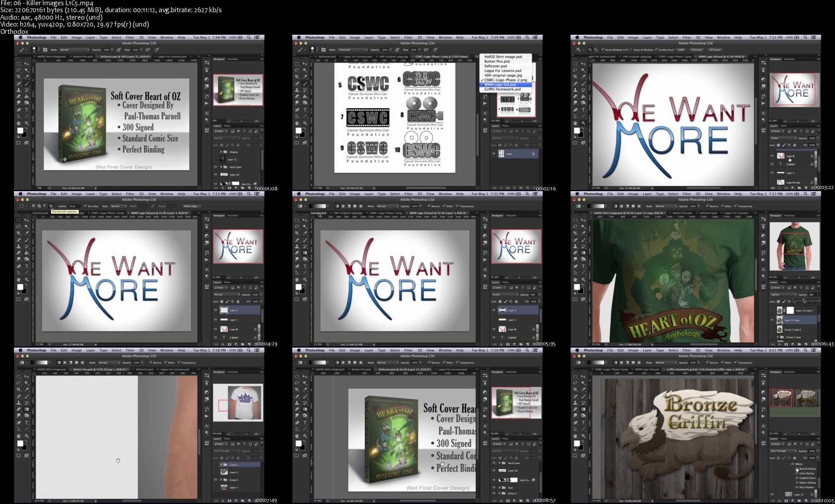Toggle Dither checkbox in 00:06:43 frame
835x504 pixels.
(x=722, y=206)
